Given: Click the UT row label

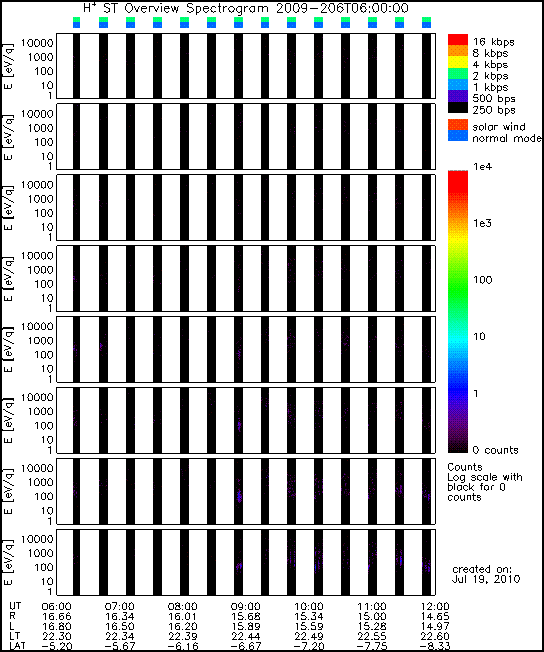Looking at the screenshot, I should (x=15, y=606).
